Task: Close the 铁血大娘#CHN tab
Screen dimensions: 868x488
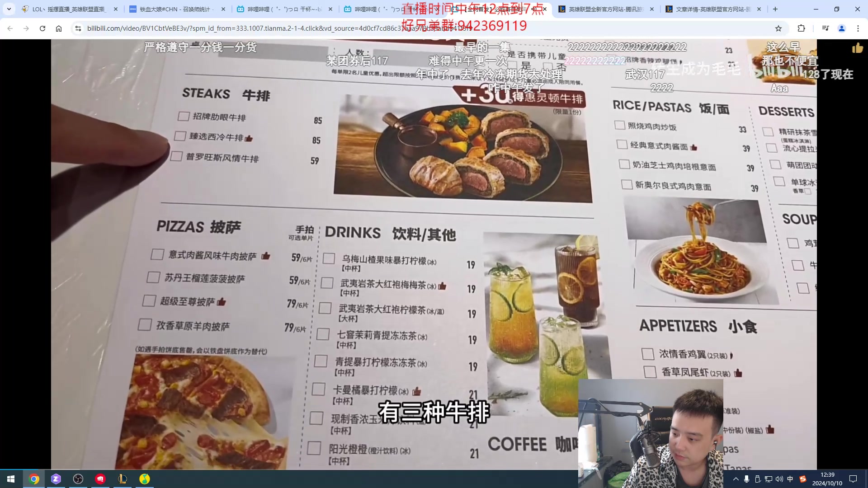Action: [x=223, y=9]
